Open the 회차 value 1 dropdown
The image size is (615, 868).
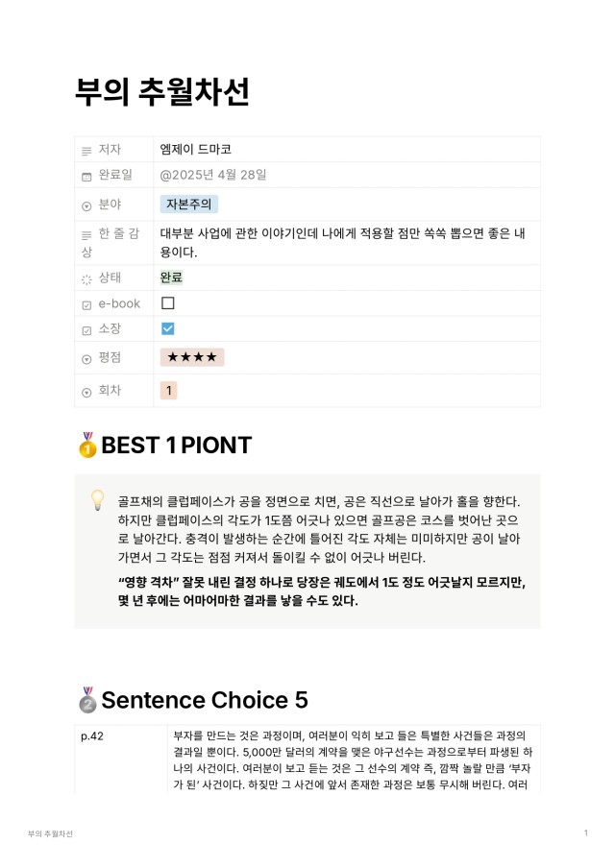[x=168, y=390]
